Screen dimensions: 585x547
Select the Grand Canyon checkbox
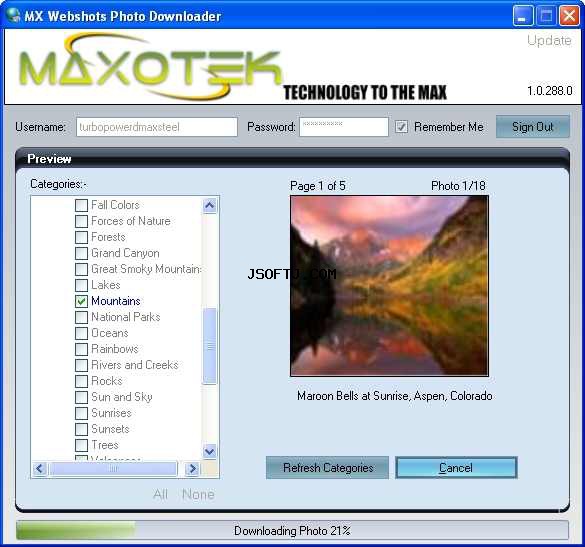coord(81,253)
